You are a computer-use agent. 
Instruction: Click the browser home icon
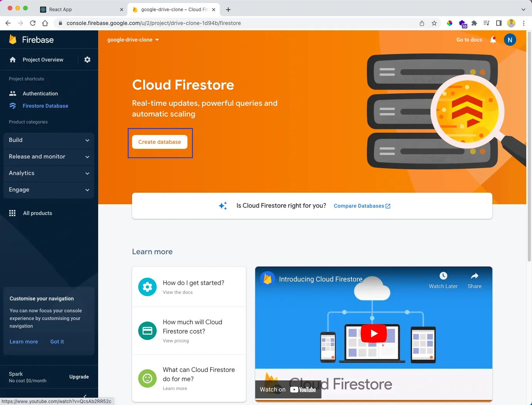click(x=45, y=23)
